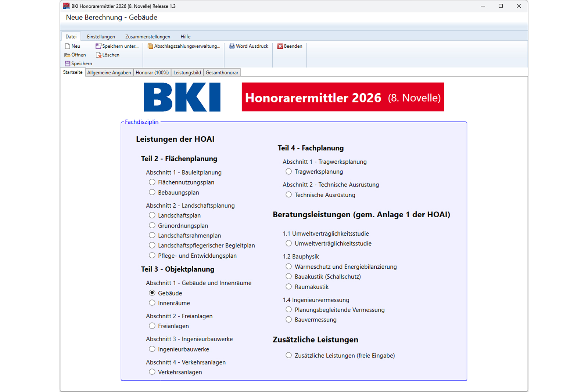Choose Pflege- und Entwicklungsplan option

[x=152, y=255]
